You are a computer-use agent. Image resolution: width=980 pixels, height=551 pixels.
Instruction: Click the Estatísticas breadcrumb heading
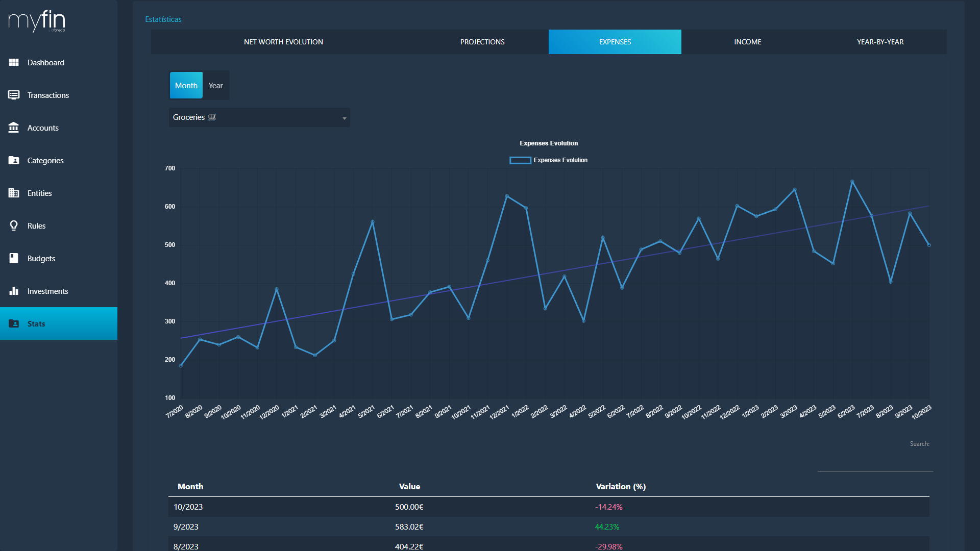163,19
